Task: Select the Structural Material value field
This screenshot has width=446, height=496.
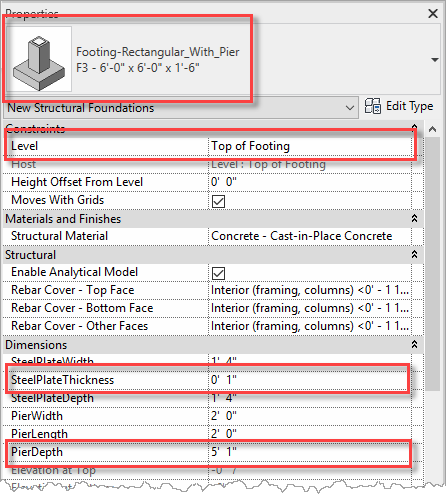Action: point(310,236)
